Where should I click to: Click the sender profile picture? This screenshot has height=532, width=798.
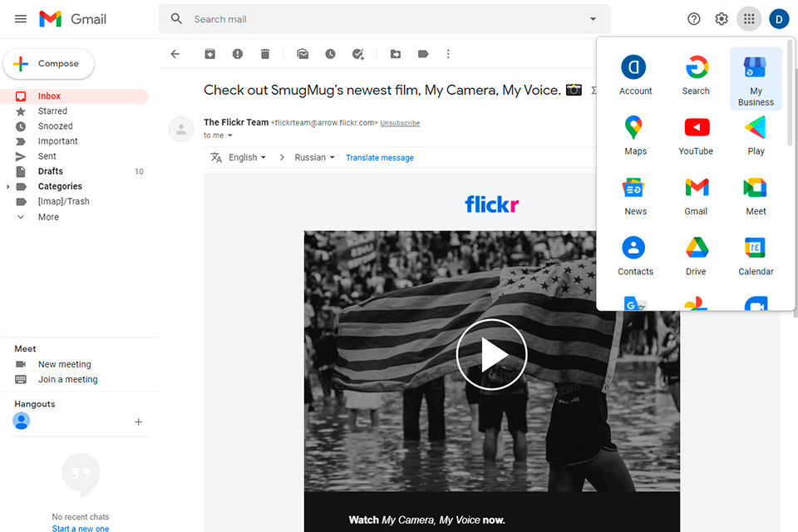tap(181, 130)
